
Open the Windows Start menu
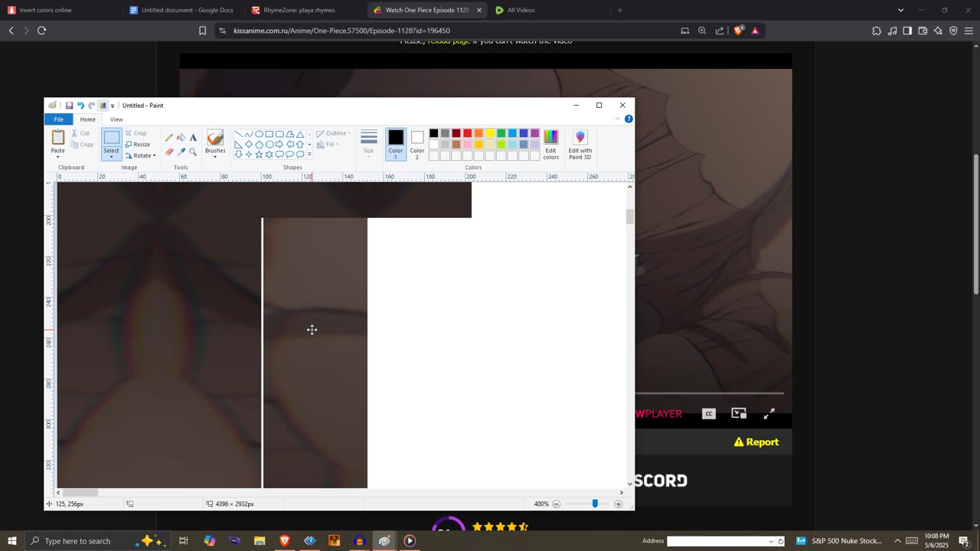(x=11, y=541)
